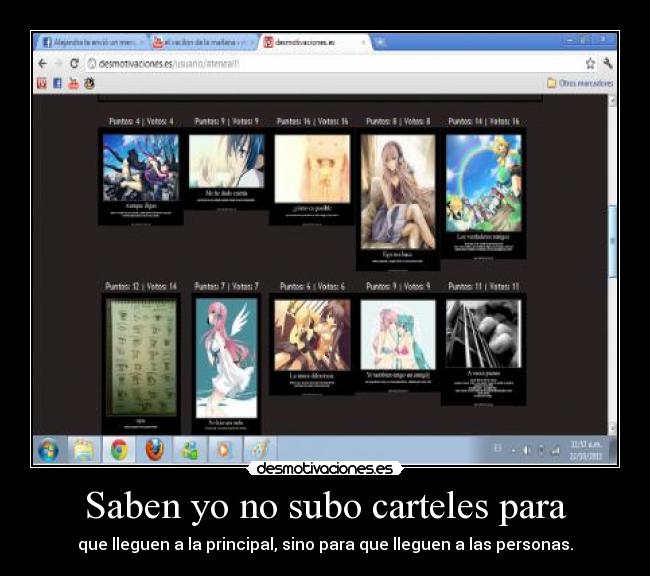Click the scrollbar down arrow
650x576 pixels.
point(612,428)
